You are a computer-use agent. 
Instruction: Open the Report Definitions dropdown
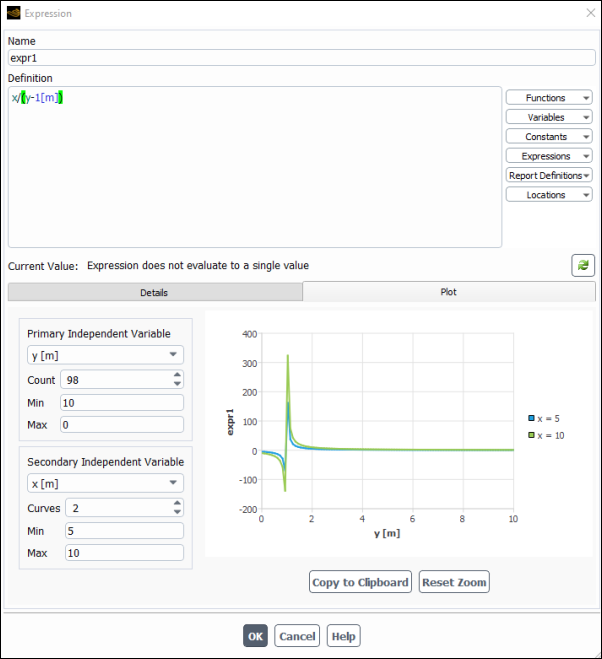coord(549,175)
